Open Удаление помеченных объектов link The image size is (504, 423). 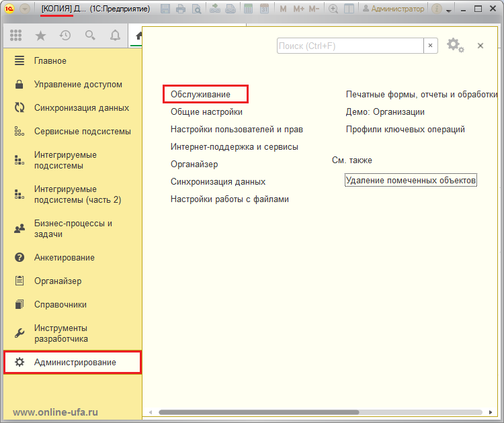(411, 181)
